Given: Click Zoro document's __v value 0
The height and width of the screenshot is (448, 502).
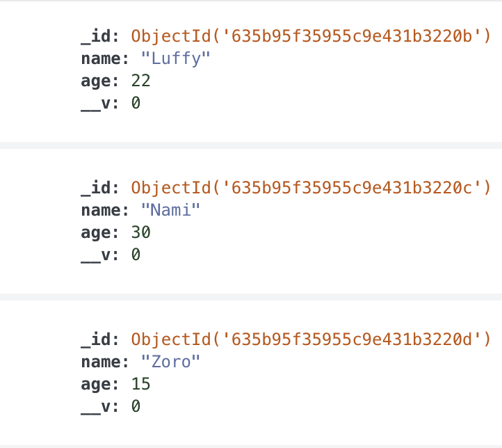Looking at the screenshot, I should [136, 406].
